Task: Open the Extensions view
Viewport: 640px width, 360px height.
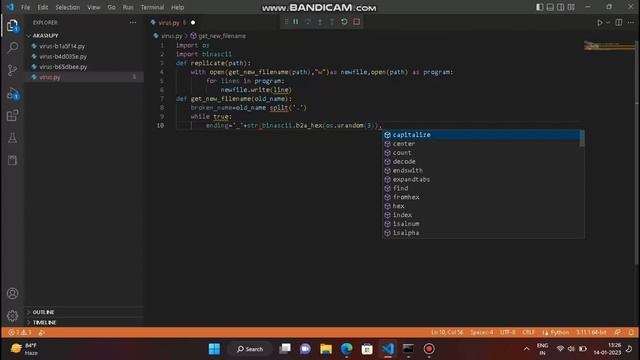Action: click(x=13, y=116)
